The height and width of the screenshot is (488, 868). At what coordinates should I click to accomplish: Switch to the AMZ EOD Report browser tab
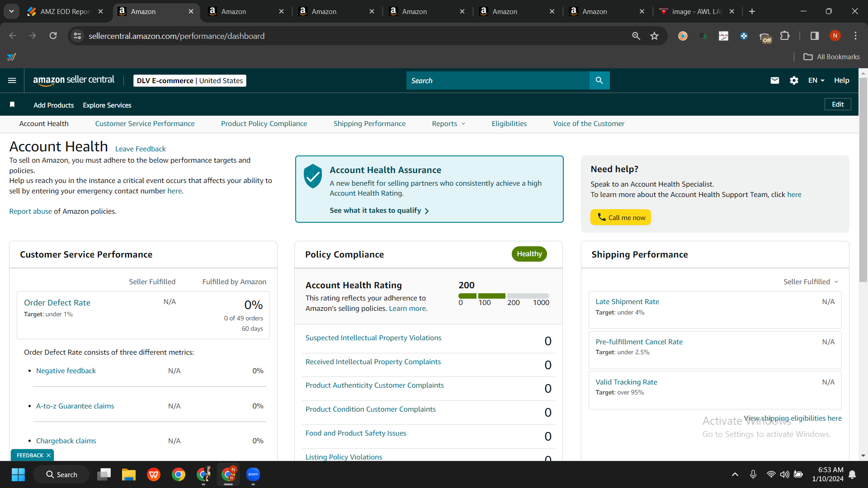tap(66, 11)
